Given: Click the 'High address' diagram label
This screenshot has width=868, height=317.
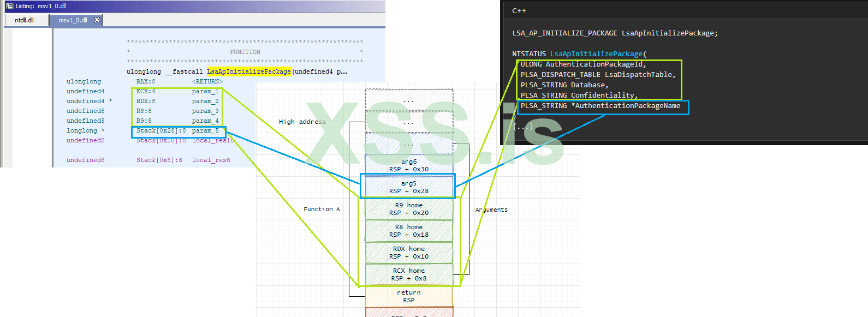Looking at the screenshot, I should pos(302,122).
